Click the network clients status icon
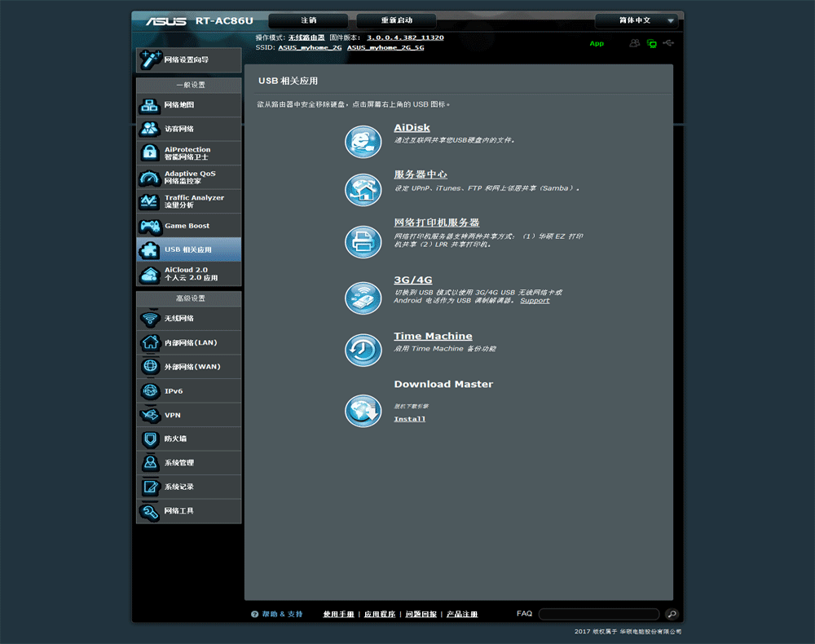 point(651,43)
